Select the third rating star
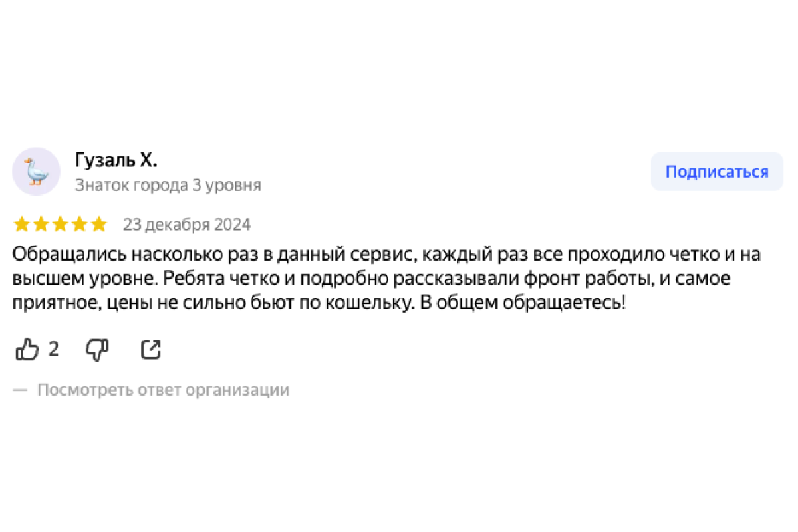 (x=60, y=225)
